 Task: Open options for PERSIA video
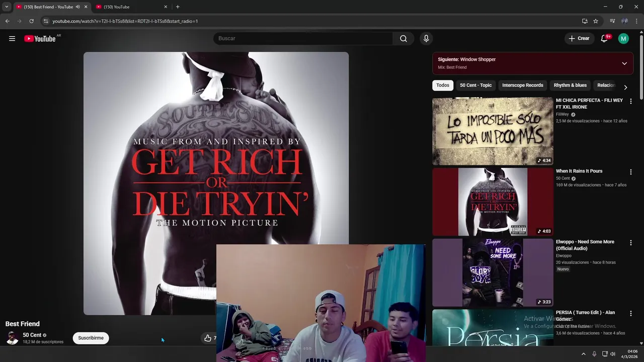coord(631,314)
